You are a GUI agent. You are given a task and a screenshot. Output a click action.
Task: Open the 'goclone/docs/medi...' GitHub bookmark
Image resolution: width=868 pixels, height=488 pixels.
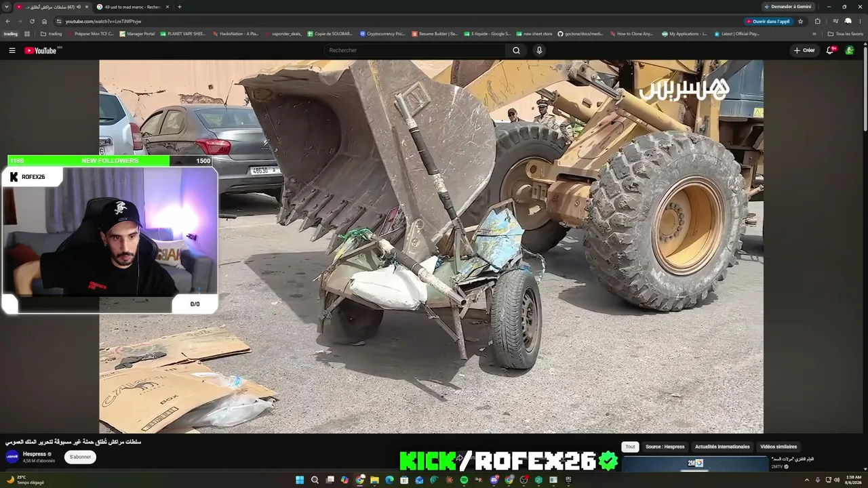pos(580,34)
